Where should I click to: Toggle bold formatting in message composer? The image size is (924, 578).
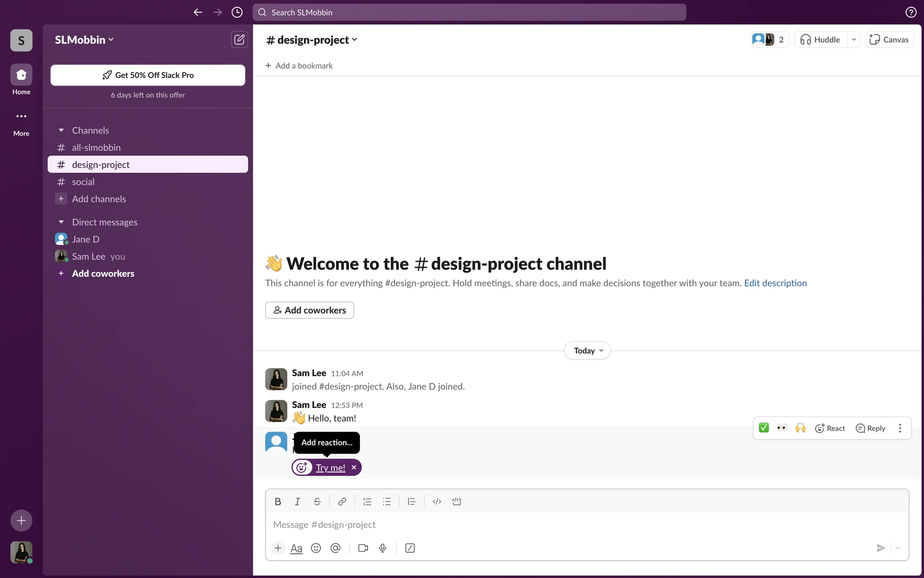[278, 501]
